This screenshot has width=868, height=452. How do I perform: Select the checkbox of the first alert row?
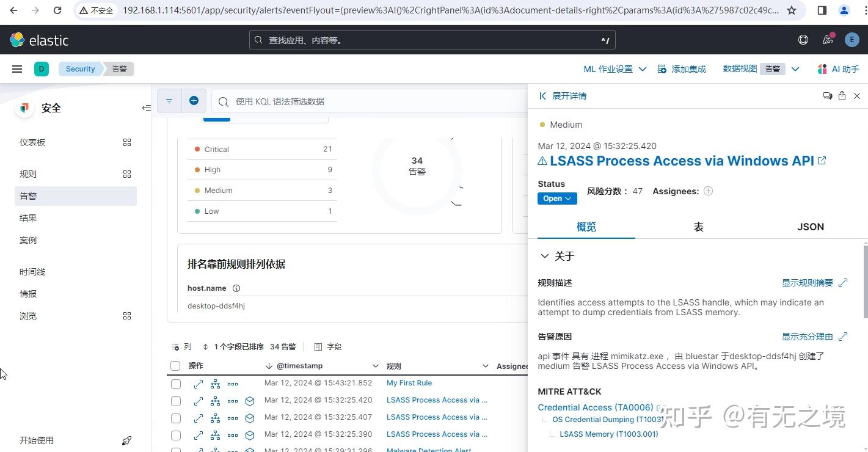175,384
